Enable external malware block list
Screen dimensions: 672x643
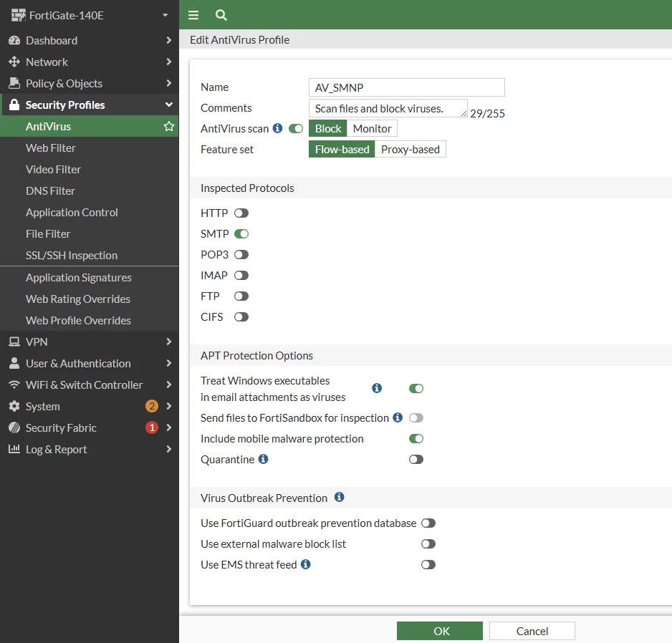428,544
